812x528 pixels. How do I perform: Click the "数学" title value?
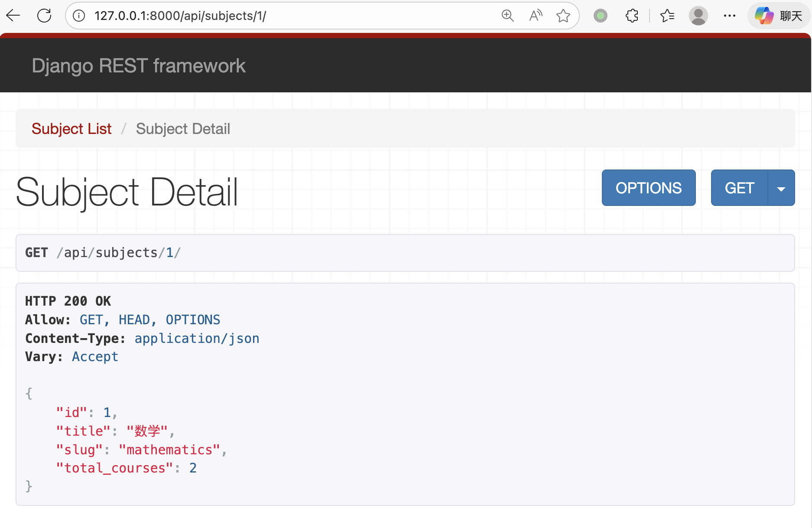147,431
